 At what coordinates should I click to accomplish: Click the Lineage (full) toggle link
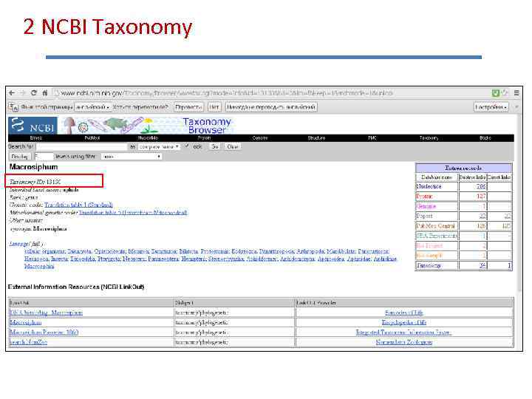pos(26,244)
